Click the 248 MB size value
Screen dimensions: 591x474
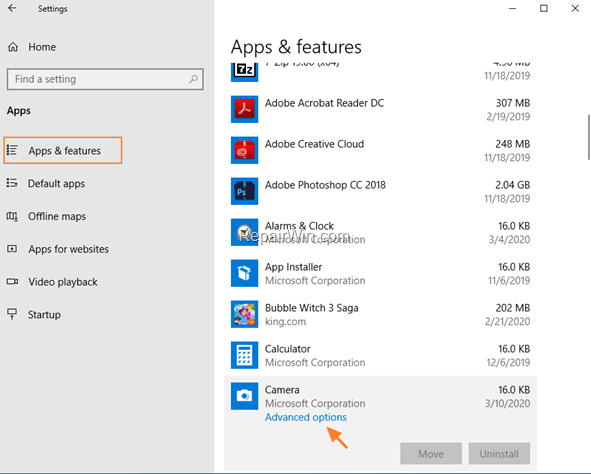tap(513, 144)
